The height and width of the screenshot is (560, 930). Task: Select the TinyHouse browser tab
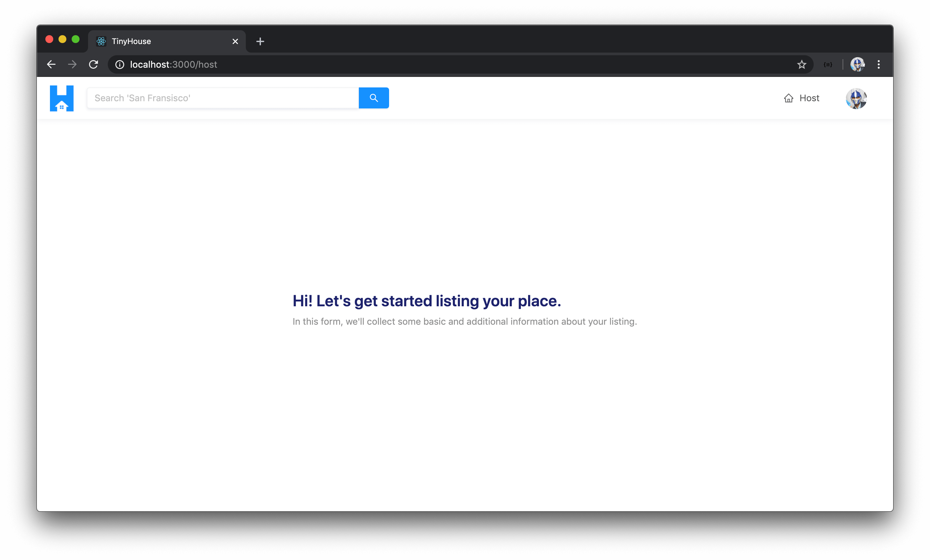[x=167, y=41]
